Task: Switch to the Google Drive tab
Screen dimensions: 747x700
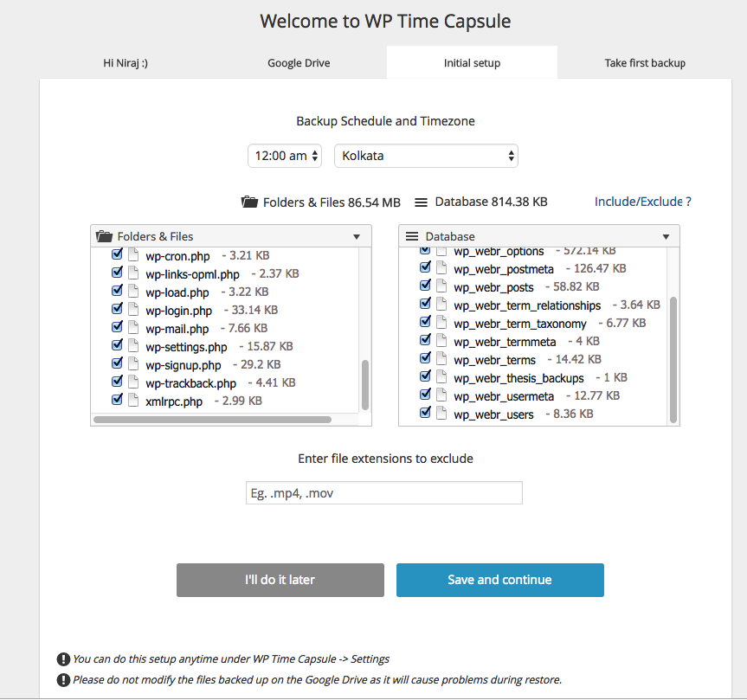Action: [299, 63]
